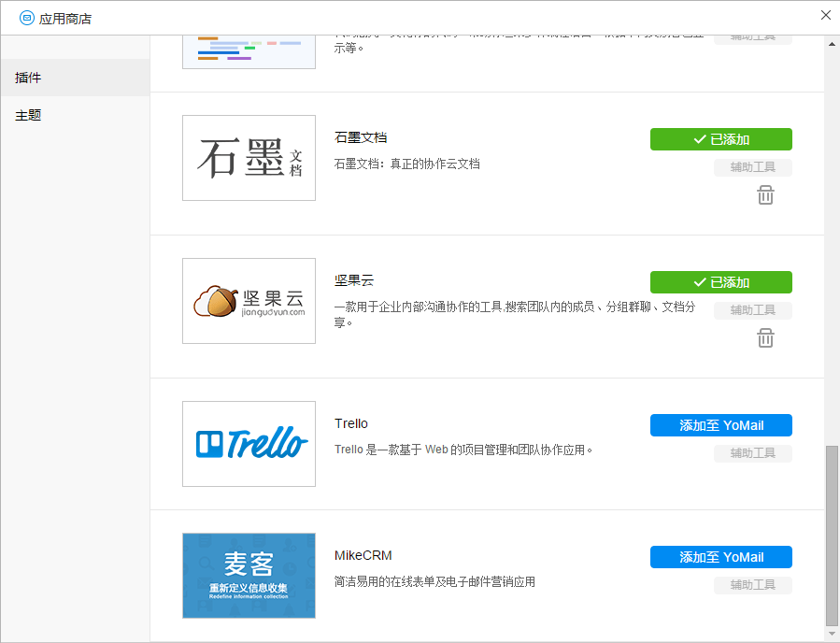Delete the 坚果云 plugin via trash icon
840x643 pixels.
coord(765,338)
